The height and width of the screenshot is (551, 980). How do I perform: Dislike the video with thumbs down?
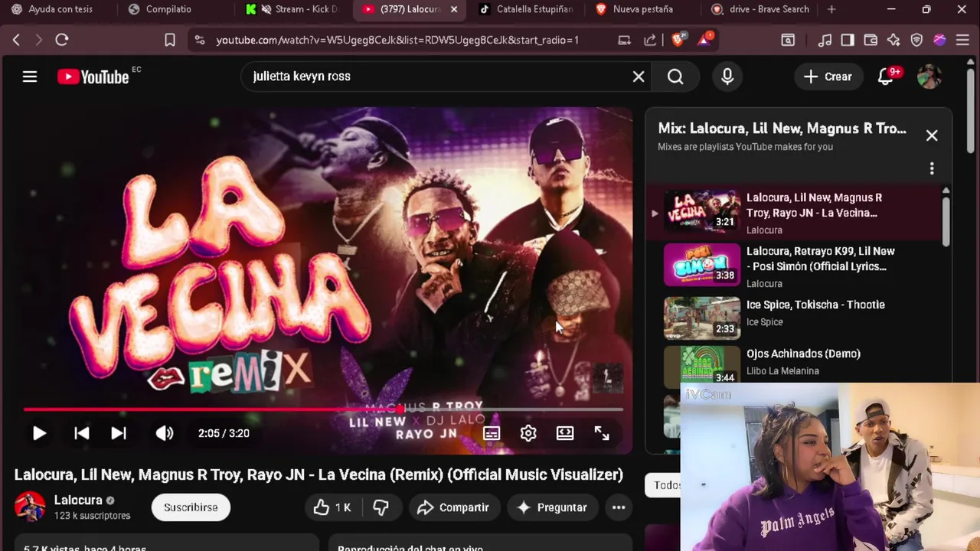381,507
